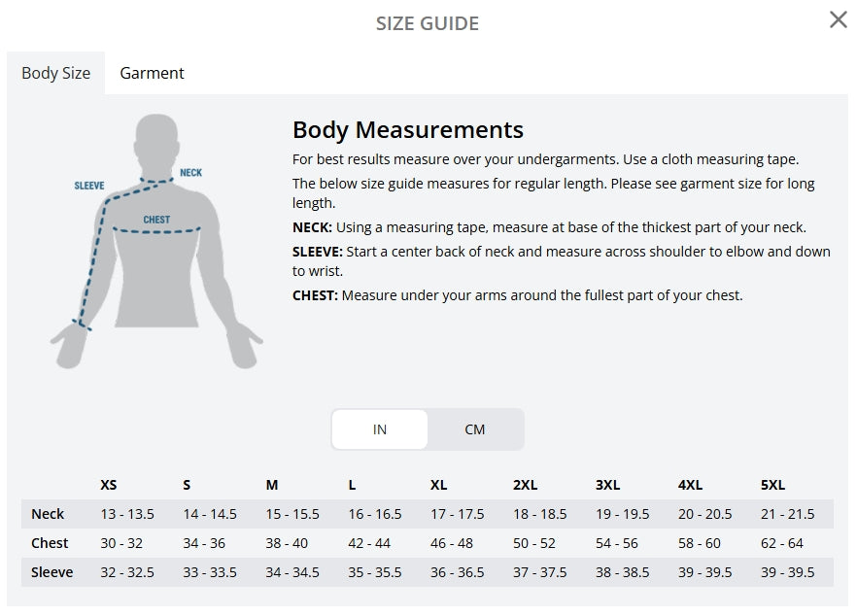The image size is (857, 616).
Task: Click the XL size column header
Action: [x=439, y=485]
